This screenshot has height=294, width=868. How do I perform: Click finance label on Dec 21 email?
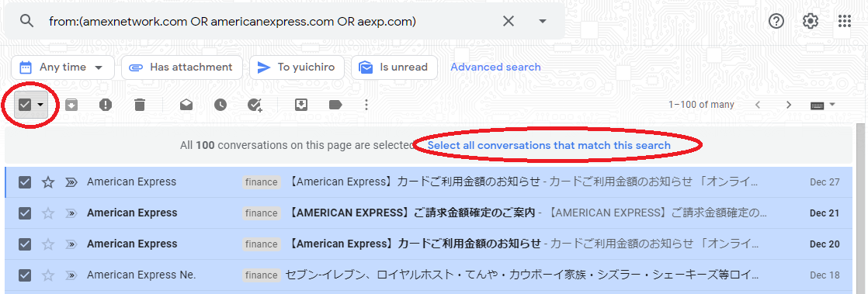point(262,213)
